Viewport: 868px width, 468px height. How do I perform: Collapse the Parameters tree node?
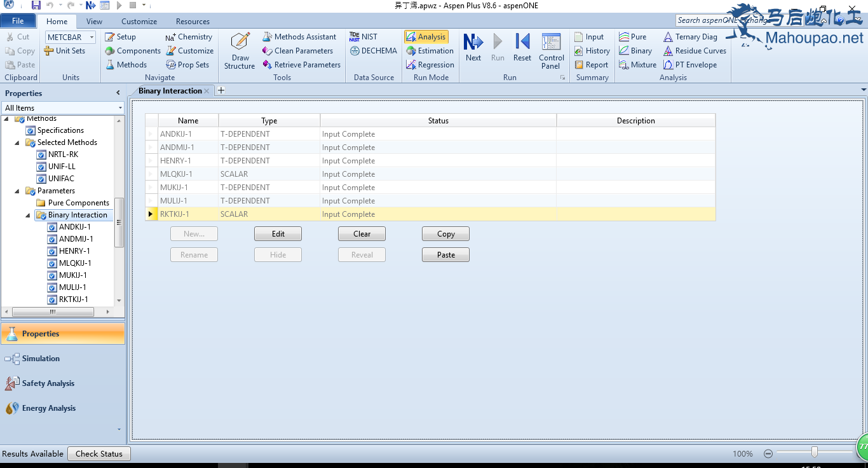pos(18,191)
